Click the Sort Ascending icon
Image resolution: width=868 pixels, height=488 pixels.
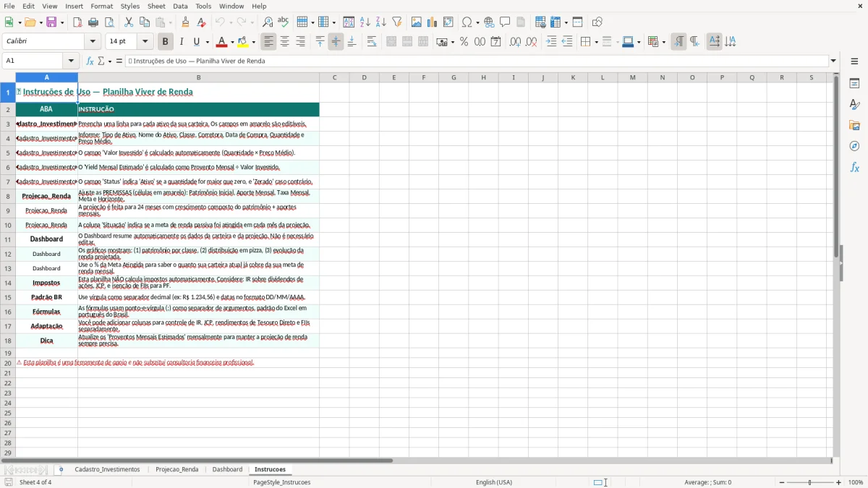tap(365, 22)
